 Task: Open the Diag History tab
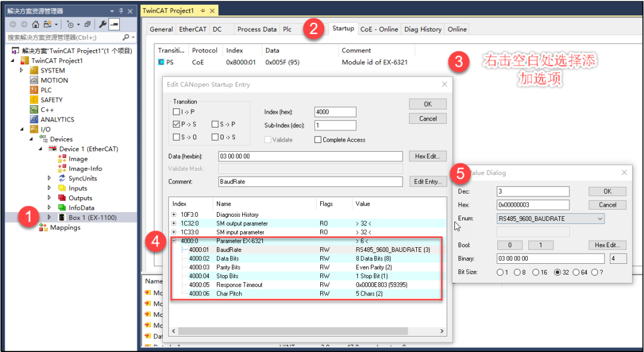[x=423, y=29]
